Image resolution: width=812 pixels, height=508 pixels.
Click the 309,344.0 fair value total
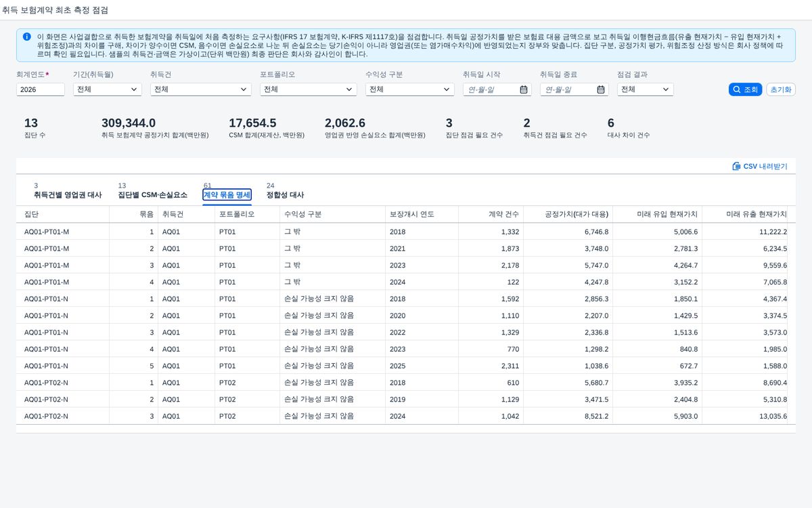(x=129, y=123)
